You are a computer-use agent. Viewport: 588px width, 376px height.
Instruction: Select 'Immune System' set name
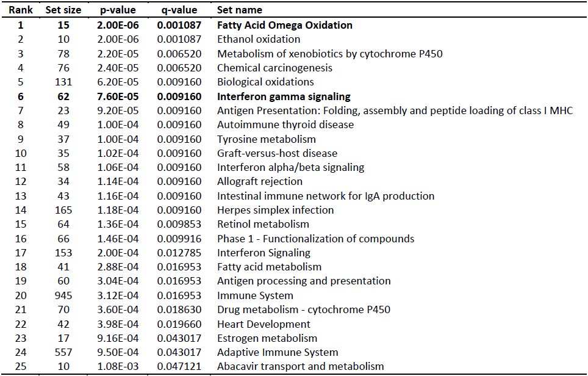click(x=255, y=295)
